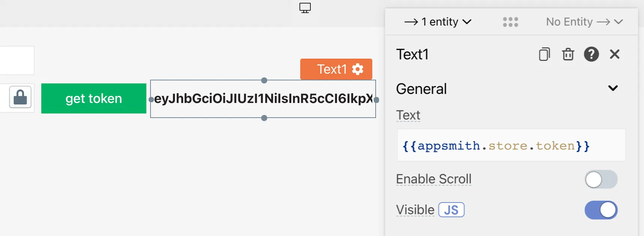Edit the appsmith.store.token text field
This screenshot has height=236, width=644.
click(x=510, y=146)
